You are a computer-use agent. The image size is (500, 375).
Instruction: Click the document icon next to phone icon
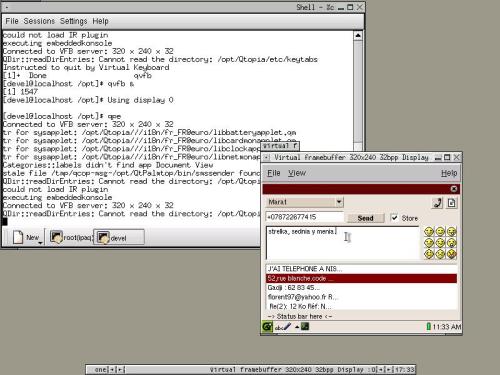click(x=452, y=203)
